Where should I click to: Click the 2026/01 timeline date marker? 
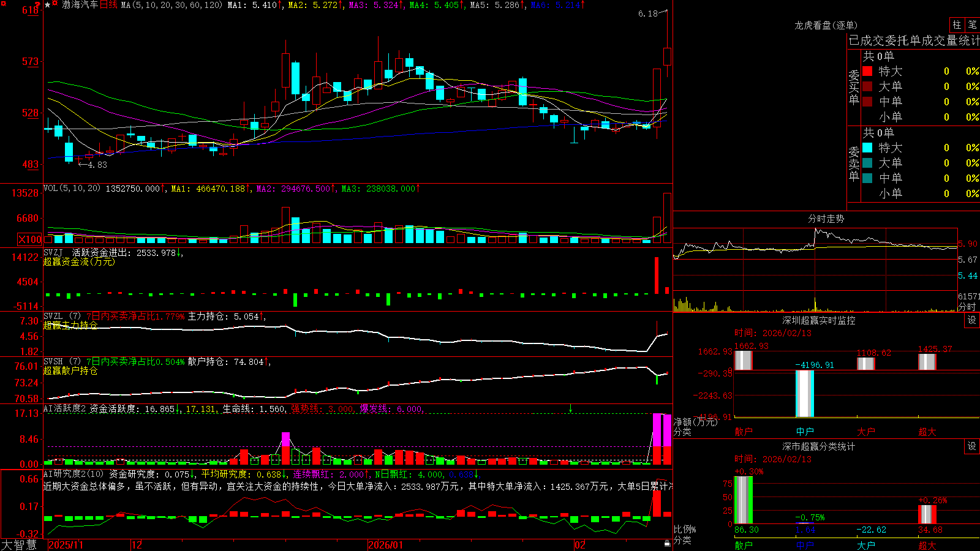tap(386, 544)
